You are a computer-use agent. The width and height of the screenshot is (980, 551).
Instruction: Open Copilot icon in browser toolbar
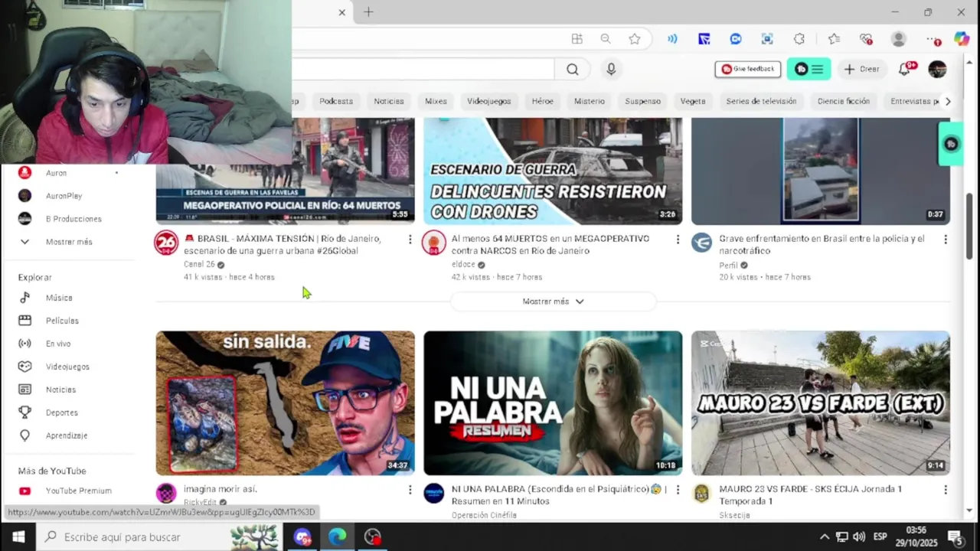tap(962, 39)
